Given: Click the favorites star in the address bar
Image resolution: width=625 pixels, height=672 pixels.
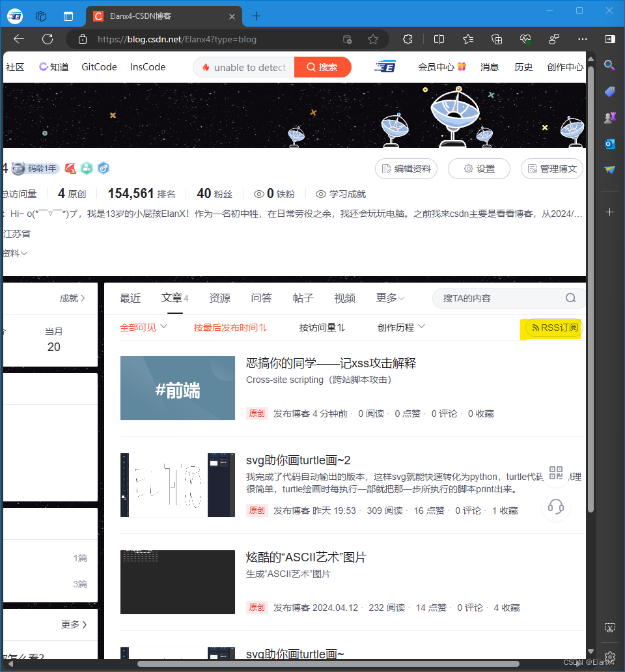Looking at the screenshot, I should point(373,39).
